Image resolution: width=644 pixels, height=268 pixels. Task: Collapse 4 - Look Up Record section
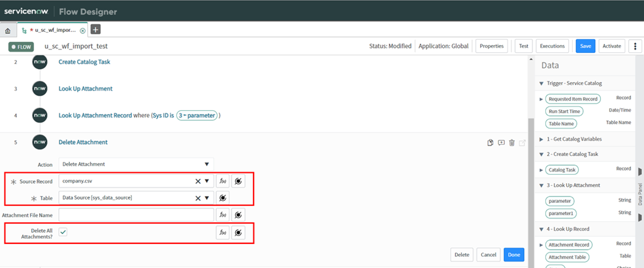541,229
